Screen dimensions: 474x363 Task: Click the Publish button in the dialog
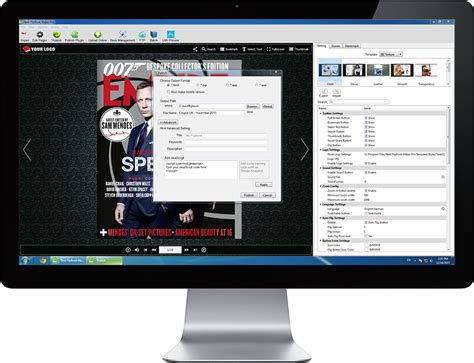pos(249,195)
